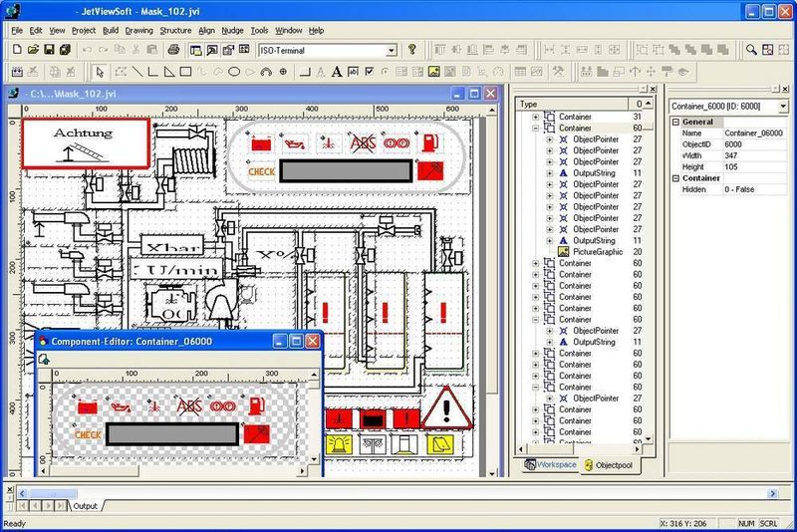
Task: Print using the printer toolbar icon
Action: click(173, 49)
